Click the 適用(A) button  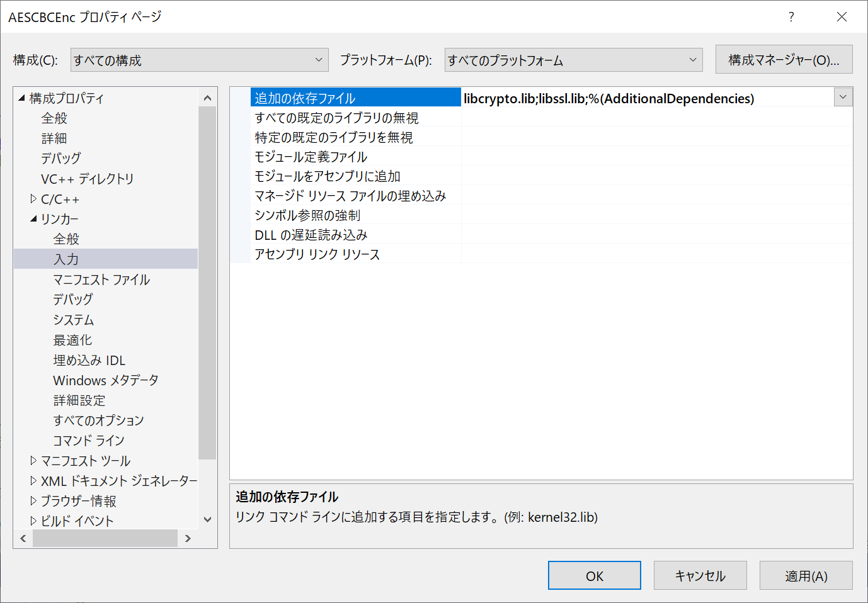(806, 575)
